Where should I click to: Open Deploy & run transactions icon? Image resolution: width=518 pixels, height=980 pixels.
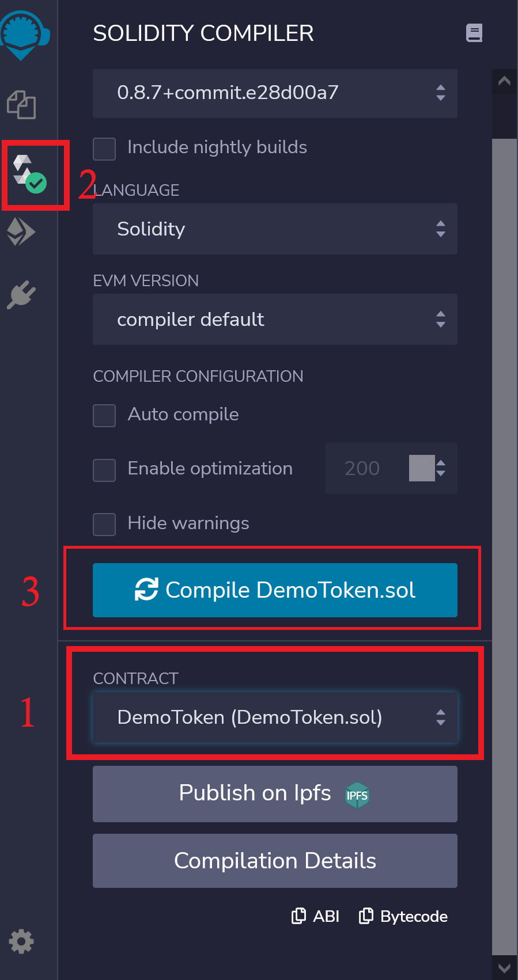(21, 232)
